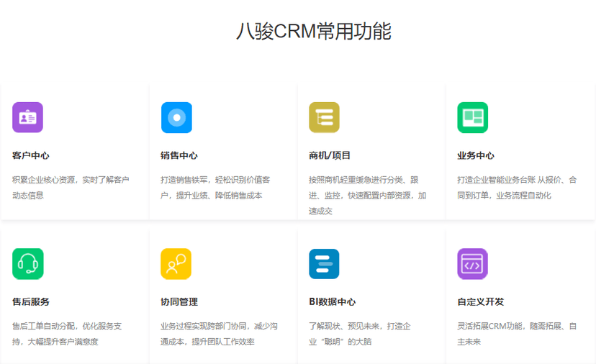Open the 协同管理 title
This screenshot has width=596, height=364.
179,301
